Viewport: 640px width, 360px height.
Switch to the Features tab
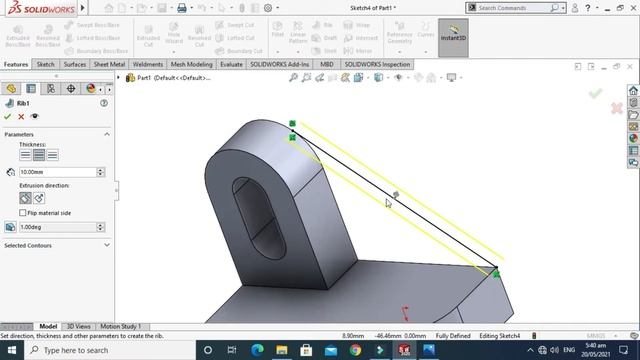pyautogui.click(x=16, y=64)
